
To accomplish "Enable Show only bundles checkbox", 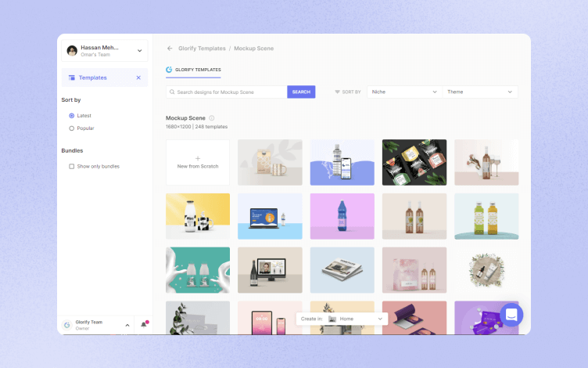I will coord(72,166).
